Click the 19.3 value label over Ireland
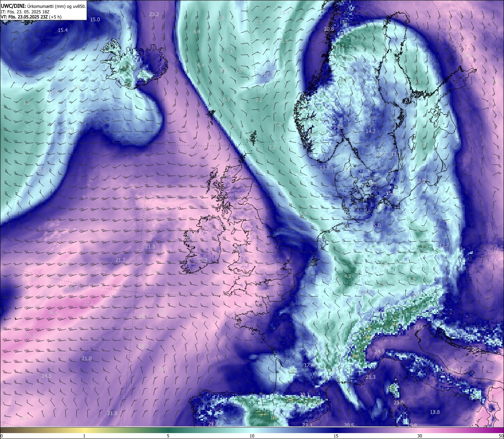Screen dimensions: 504x439 point(202,260)
